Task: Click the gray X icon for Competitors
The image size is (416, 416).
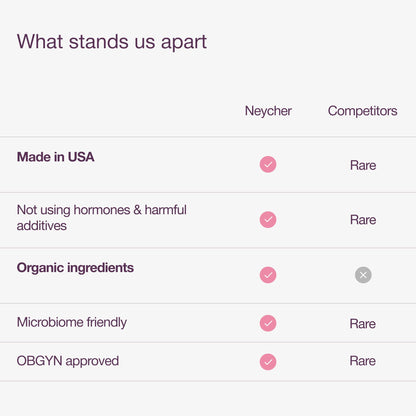Action: [363, 275]
